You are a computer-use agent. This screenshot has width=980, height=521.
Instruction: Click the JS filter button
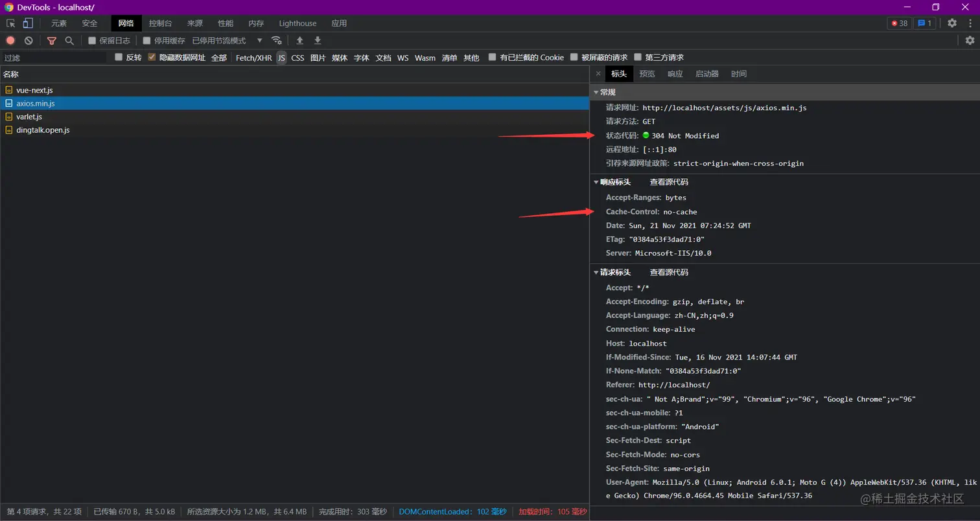(281, 58)
